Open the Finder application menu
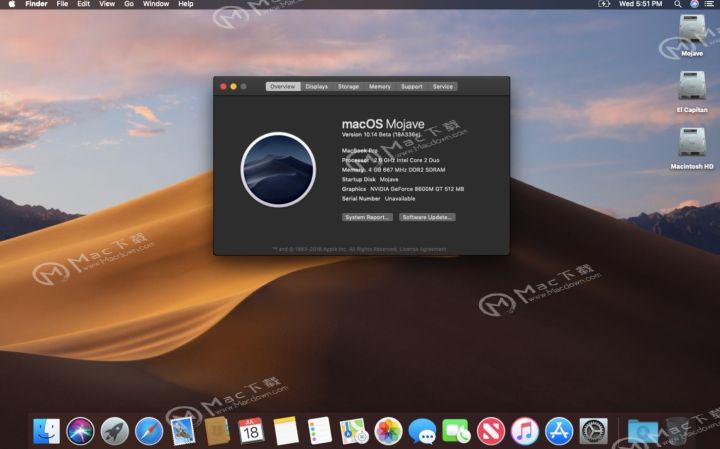Viewport: 720px width, 449px height. (36, 4)
